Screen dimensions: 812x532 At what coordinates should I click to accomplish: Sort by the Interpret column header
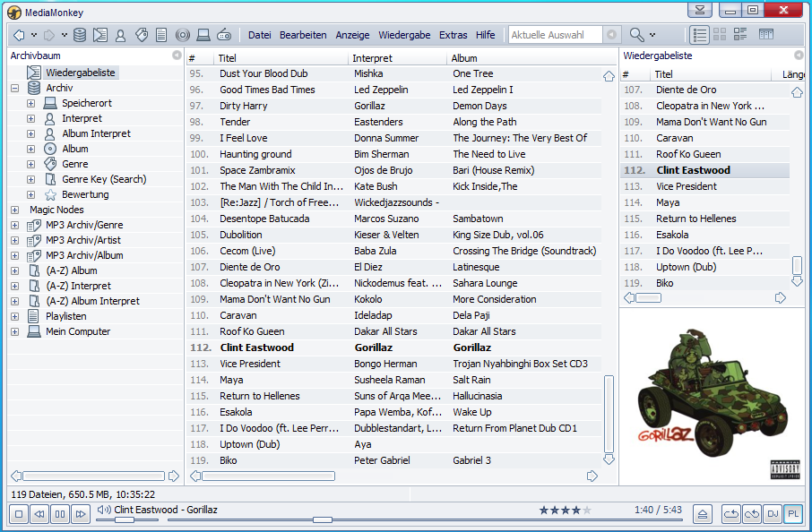pos(397,58)
